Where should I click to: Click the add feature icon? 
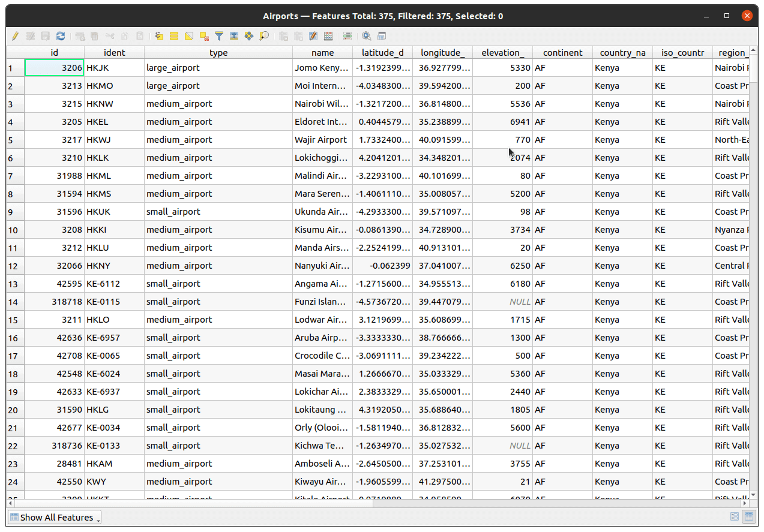(x=80, y=37)
